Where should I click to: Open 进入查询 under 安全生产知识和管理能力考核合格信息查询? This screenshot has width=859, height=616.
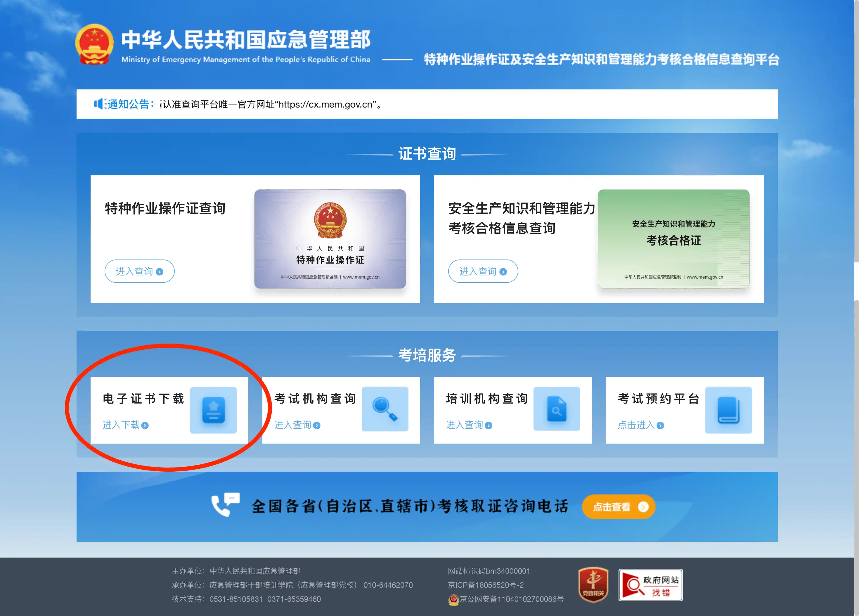coord(483,271)
